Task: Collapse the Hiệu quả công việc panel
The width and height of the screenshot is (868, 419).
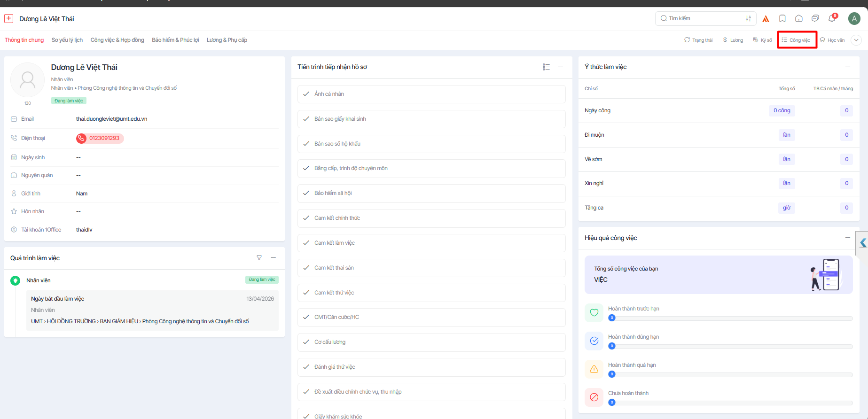Action: (848, 238)
